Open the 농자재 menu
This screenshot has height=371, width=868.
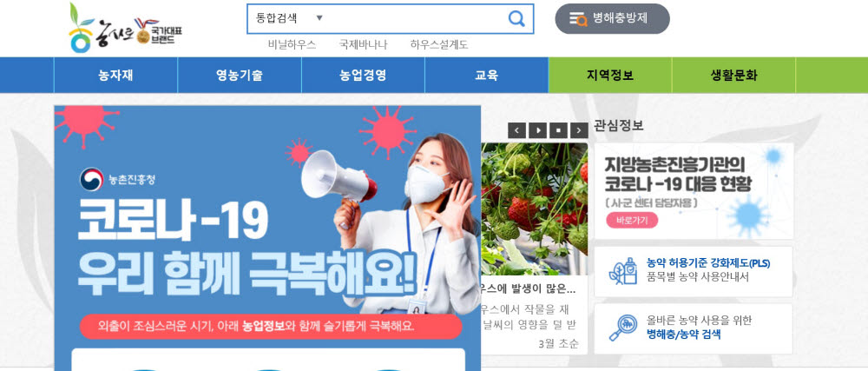[x=115, y=76]
